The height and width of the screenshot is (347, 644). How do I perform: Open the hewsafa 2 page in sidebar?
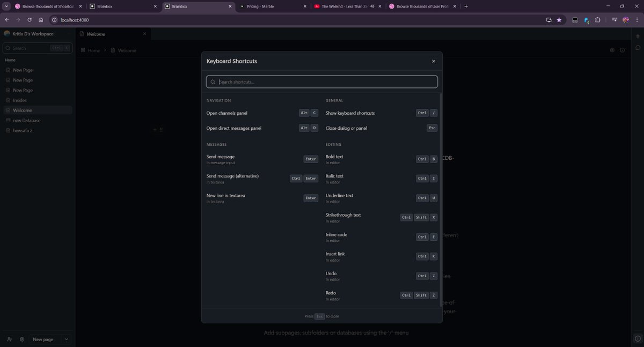coord(38,130)
